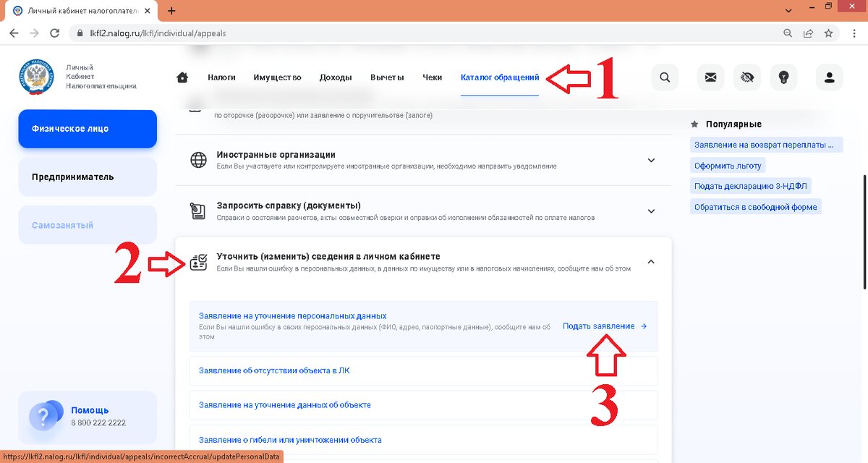Open the messages envelope icon
The height and width of the screenshot is (463, 868).
[710, 77]
